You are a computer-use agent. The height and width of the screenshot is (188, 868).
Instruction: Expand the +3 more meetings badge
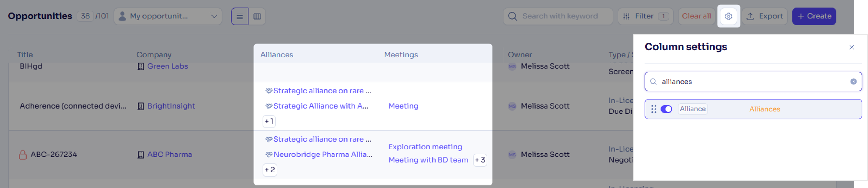point(480,160)
